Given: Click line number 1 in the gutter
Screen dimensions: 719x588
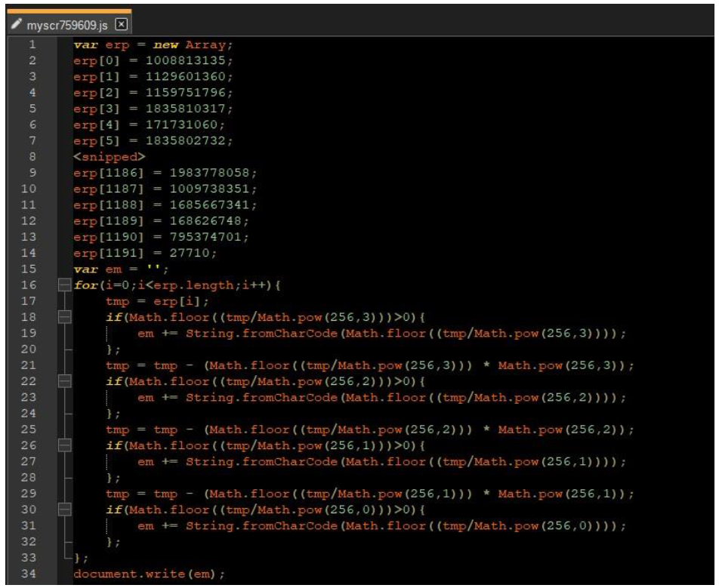Looking at the screenshot, I should click(x=32, y=45).
